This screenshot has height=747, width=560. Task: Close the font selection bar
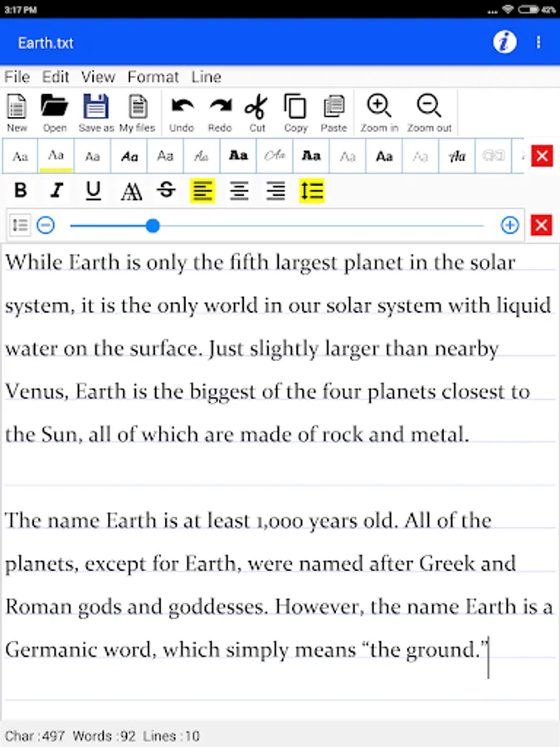[x=542, y=156]
